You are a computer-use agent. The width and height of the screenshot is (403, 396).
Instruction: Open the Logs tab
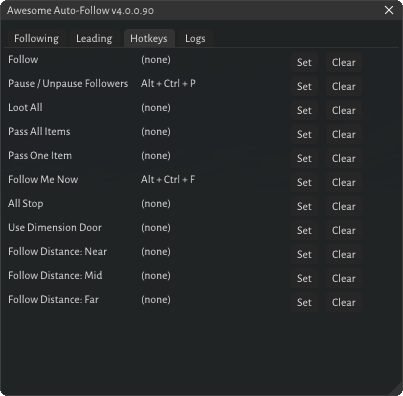point(195,38)
